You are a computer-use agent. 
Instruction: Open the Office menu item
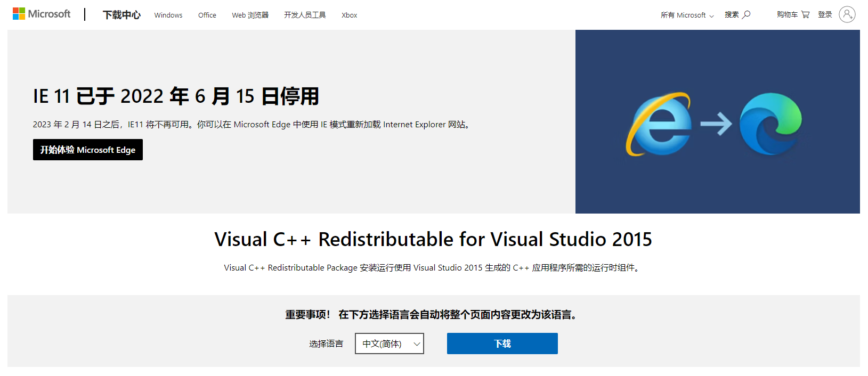click(x=207, y=15)
